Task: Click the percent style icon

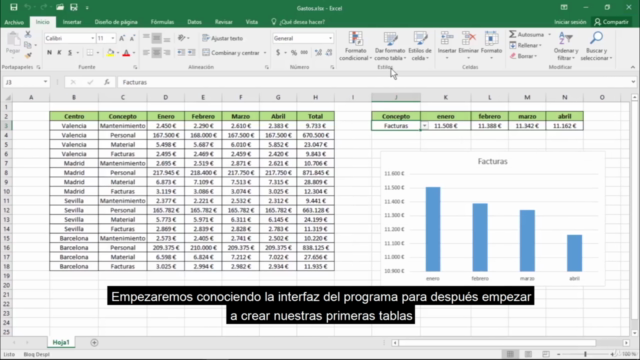Action: (294, 53)
